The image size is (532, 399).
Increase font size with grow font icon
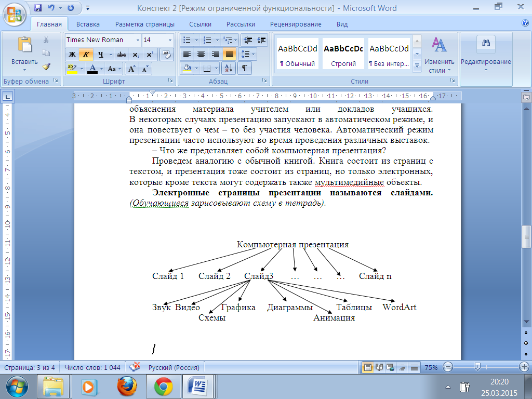[131, 69]
